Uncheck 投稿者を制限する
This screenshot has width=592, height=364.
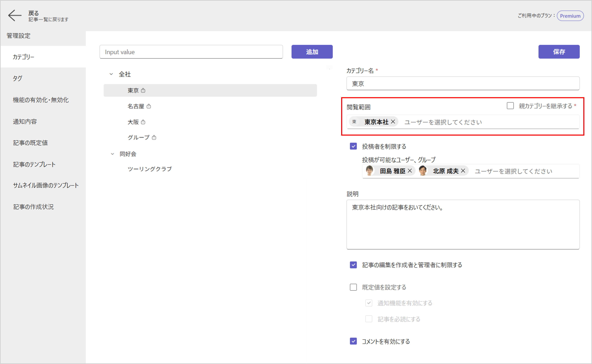(353, 146)
